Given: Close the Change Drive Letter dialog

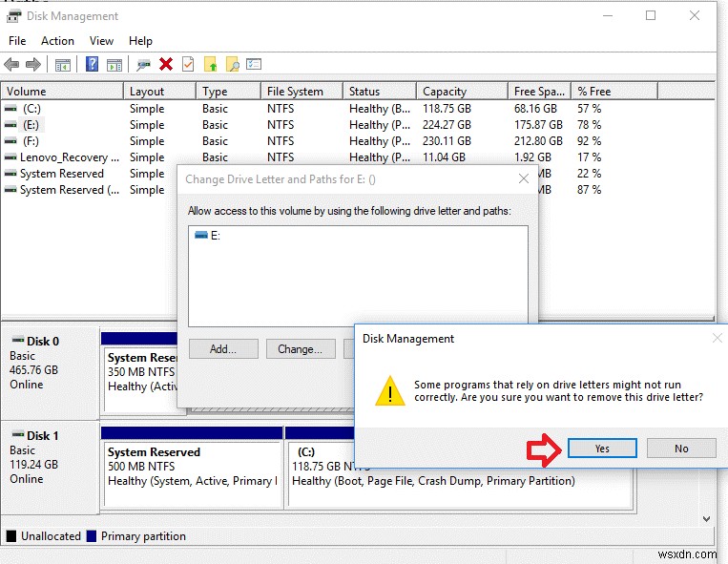Looking at the screenshot, I should coord(523,178).
